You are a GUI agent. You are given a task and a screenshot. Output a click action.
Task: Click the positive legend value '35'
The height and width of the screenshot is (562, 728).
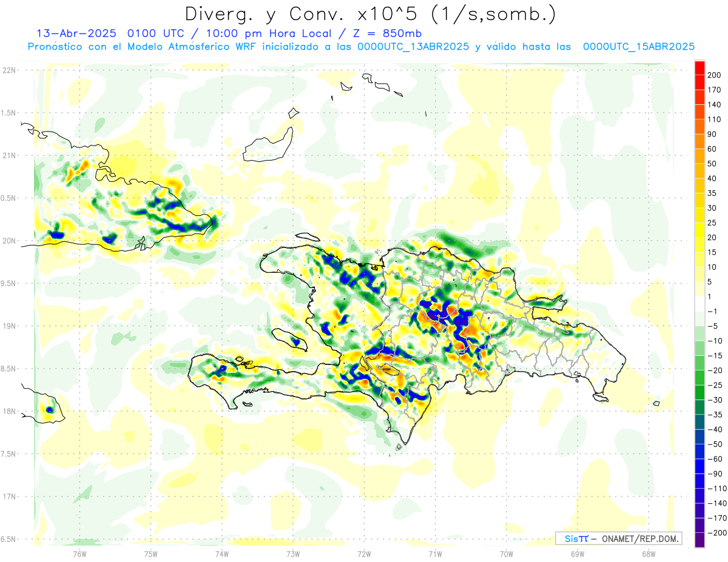(x=712, y=193)
